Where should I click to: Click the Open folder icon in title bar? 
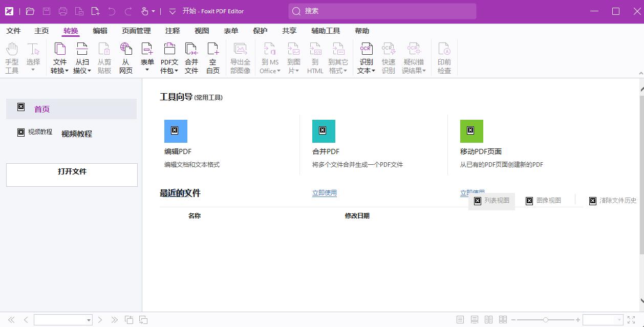[30, 11]
